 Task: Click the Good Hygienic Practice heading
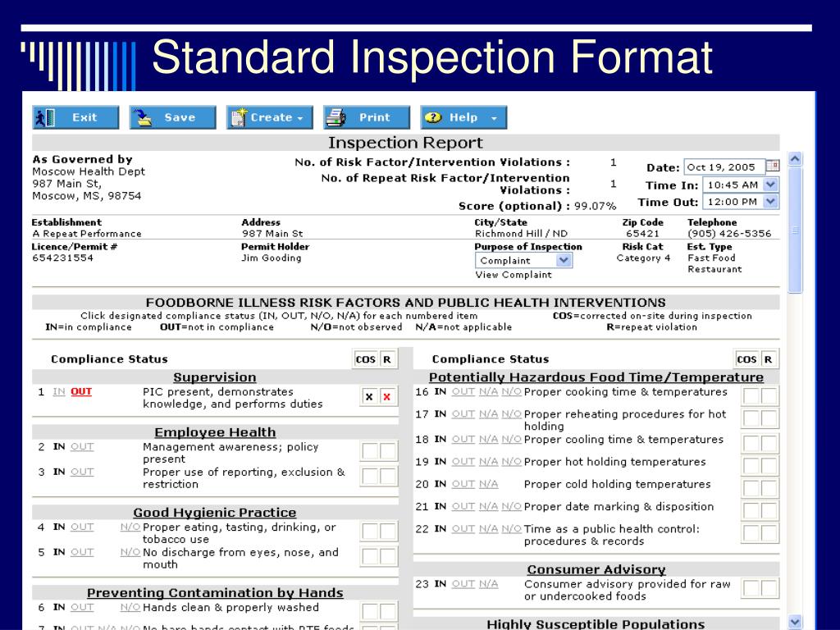click(215, 513)
